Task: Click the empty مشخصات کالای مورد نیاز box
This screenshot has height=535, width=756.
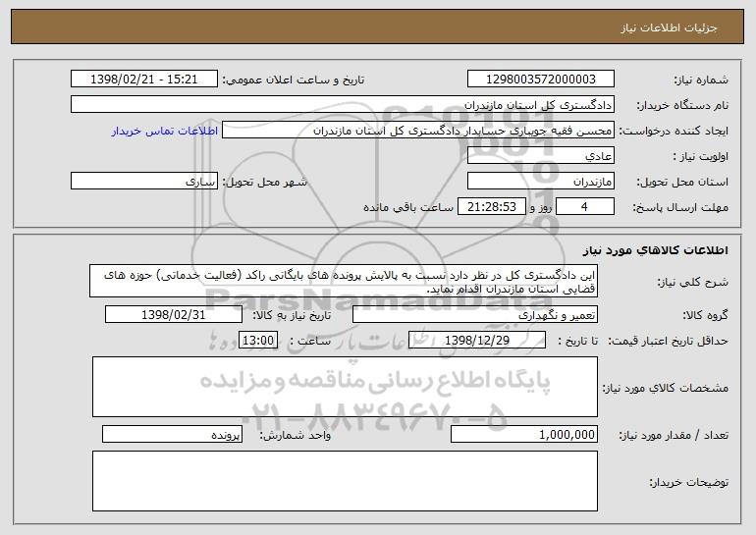Action: pyautogui.click(x=345, y=387)
